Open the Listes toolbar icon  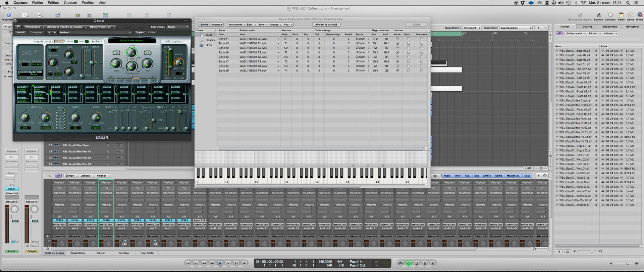point(631,15)
